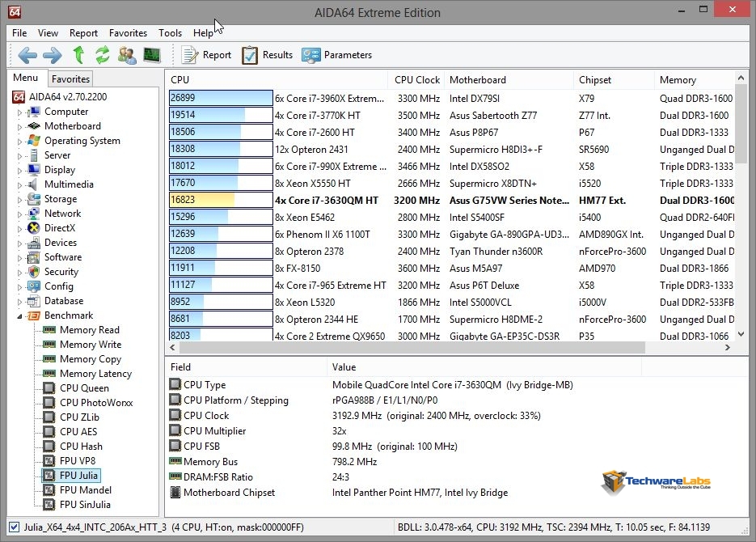Select the Network icon in tree
This screenshot has height=542, width=756.
point(34,214)
